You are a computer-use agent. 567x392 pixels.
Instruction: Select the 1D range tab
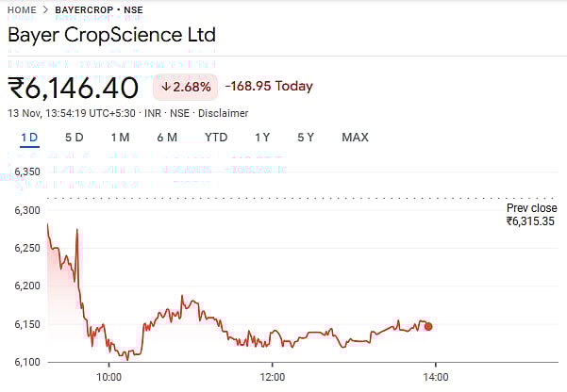tap(28, 138)
